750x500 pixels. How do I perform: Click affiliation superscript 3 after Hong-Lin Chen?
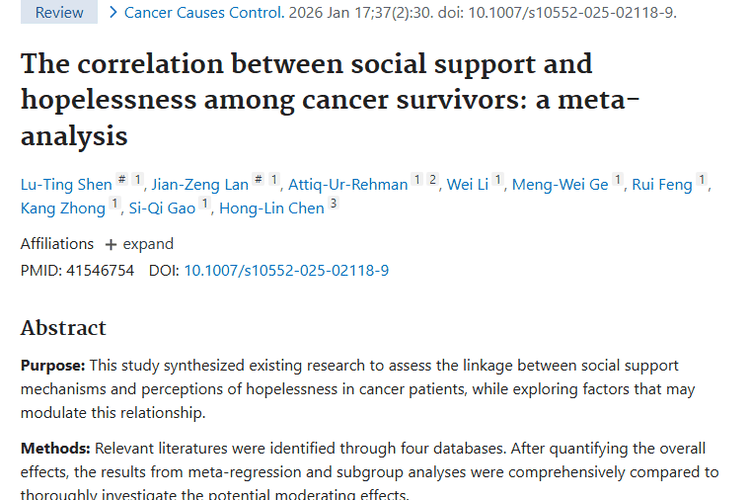(333, 204)
